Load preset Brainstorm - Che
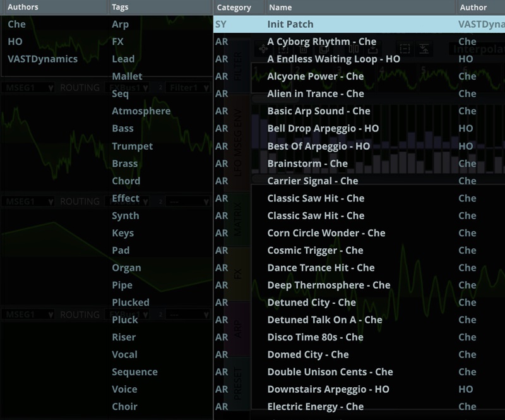Viewport: 505px width, 420px height. tap(307, 164)
